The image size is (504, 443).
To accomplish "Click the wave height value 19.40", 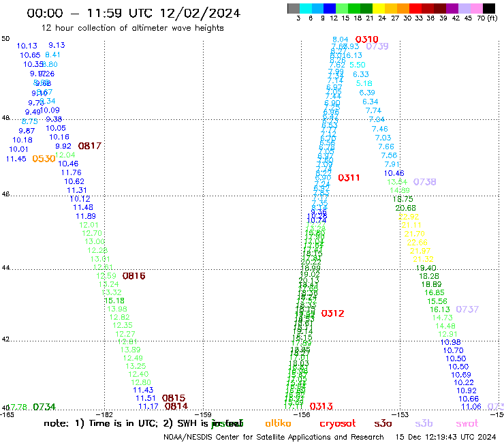I will 426,268.
